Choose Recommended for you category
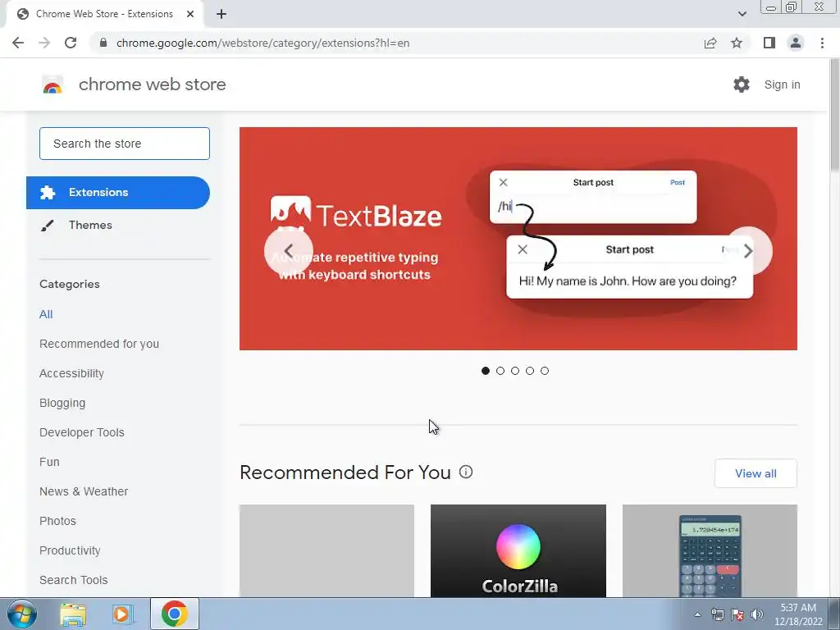This screenshot has height=630, width=840. (99, 344)
